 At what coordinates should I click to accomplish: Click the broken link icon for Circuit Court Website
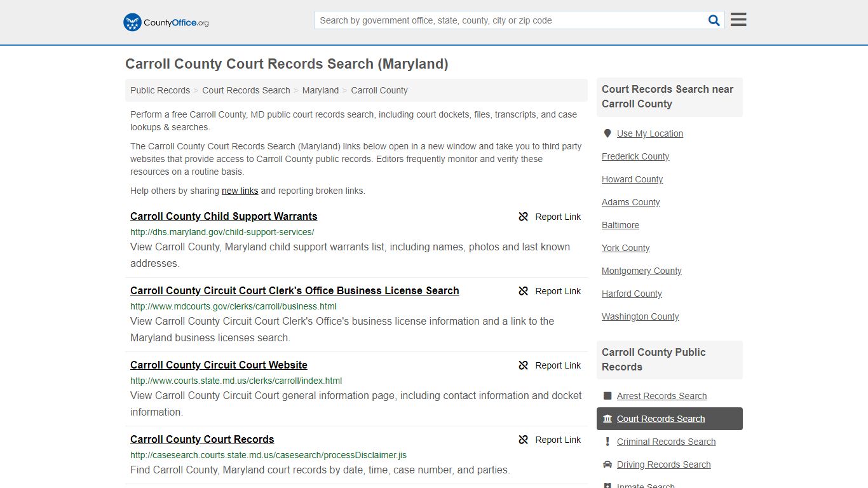tap(524, 365)
